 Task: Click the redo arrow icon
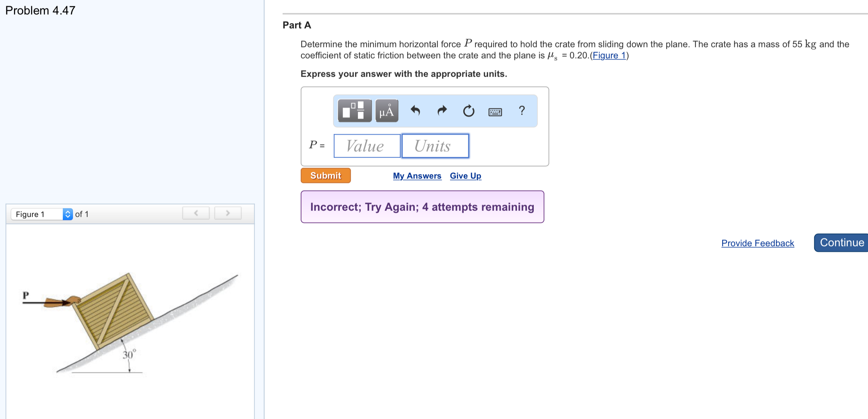pyautogui.click(x=442, y=111)
